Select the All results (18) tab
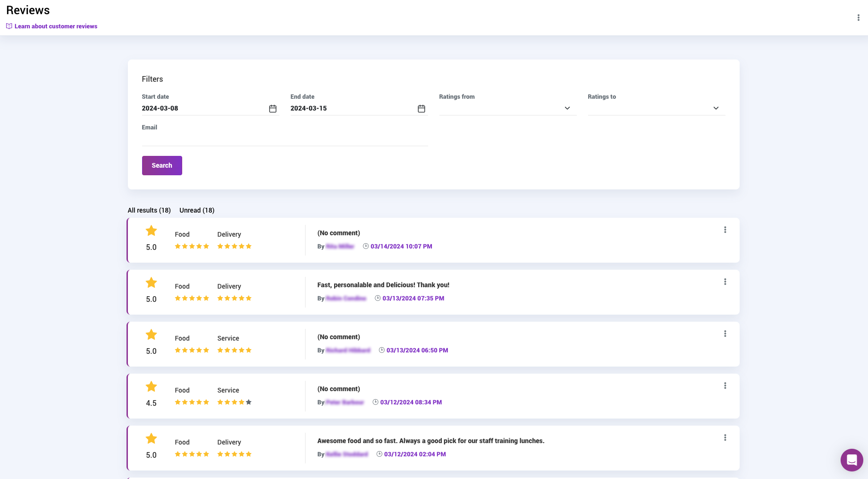 [149, 210]
